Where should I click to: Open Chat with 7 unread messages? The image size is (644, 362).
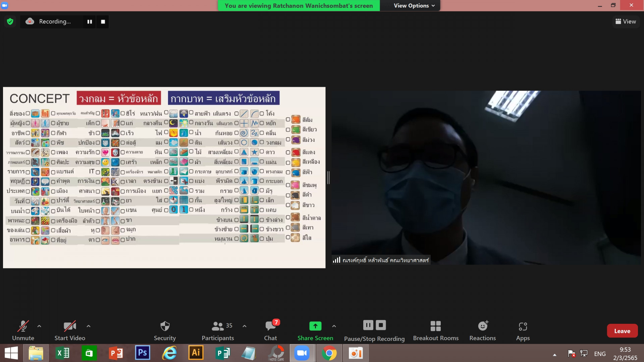[x=270, y=330]
